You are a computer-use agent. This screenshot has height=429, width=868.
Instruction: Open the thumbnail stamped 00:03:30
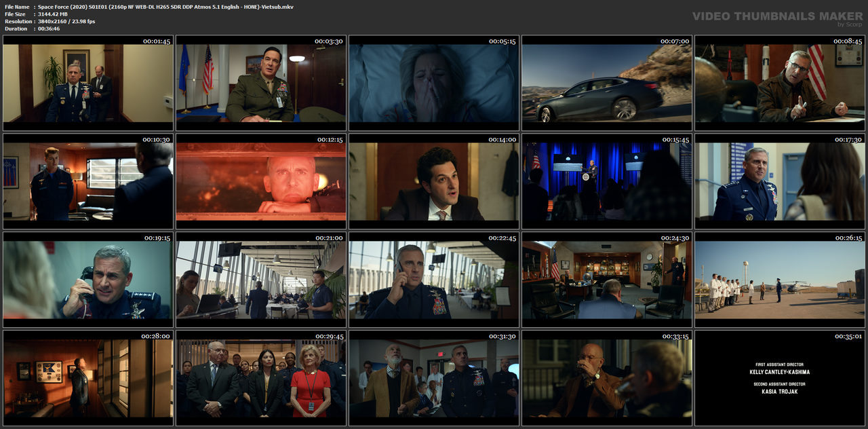[261, 83]
